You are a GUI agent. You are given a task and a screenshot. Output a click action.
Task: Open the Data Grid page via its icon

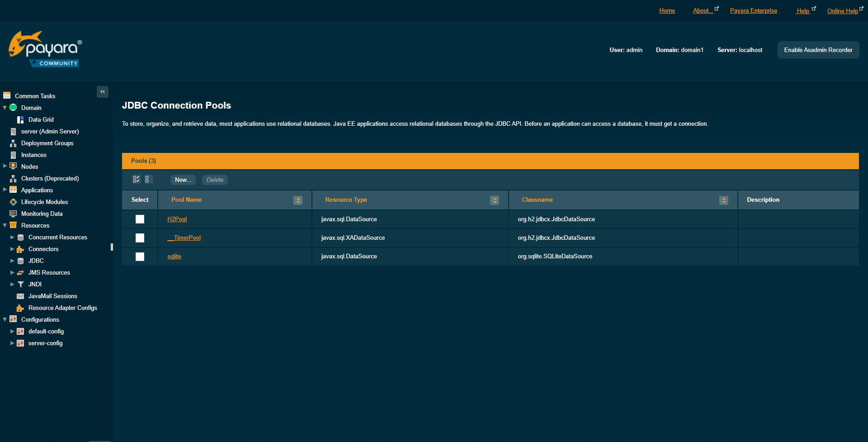20,119
